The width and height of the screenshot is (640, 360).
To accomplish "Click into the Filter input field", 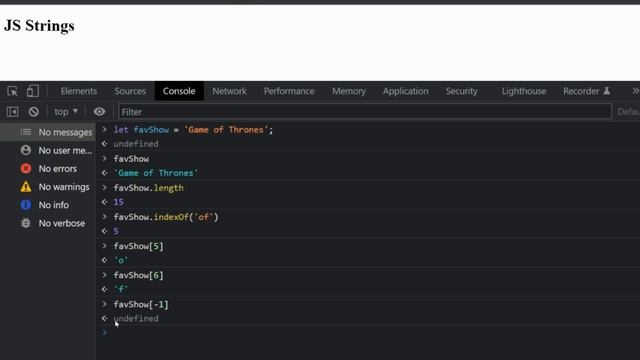I will pyautogui.click(x=365, y=111).
